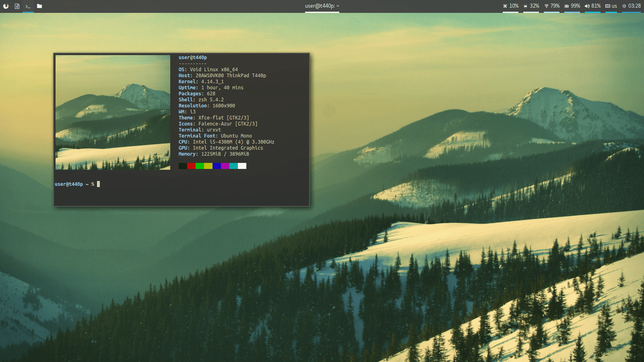
Task: Click the black color block in terminal
Action: click(x=183, y=166)
